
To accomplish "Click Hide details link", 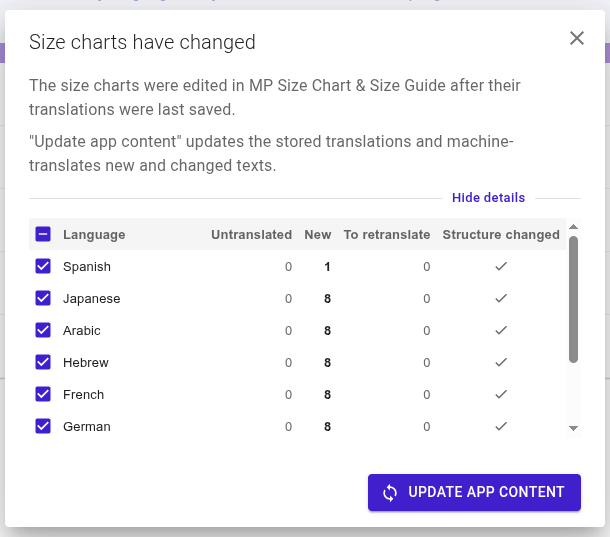I will pyautogui.click(x=488, y=198).
